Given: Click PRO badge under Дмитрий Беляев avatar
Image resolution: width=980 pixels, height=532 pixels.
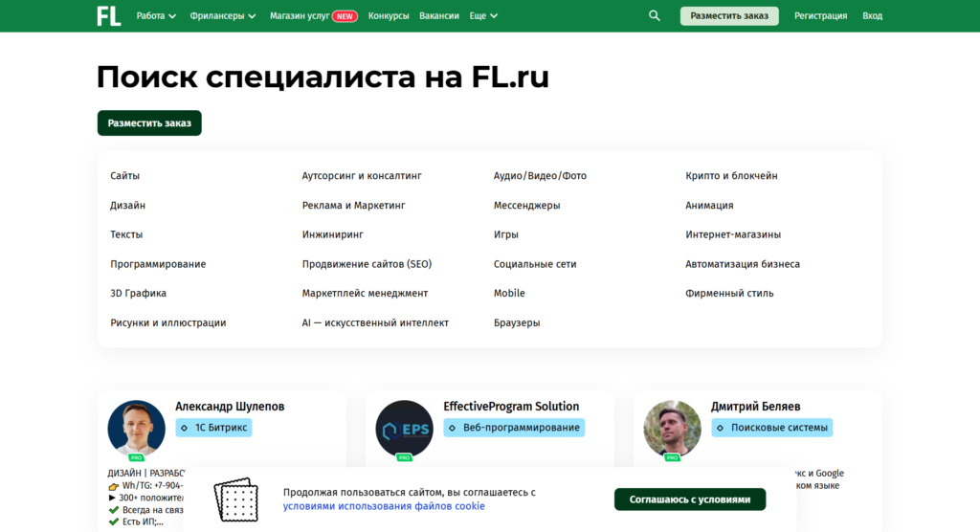Looking at the screenshot, I should tap(673, 457).
